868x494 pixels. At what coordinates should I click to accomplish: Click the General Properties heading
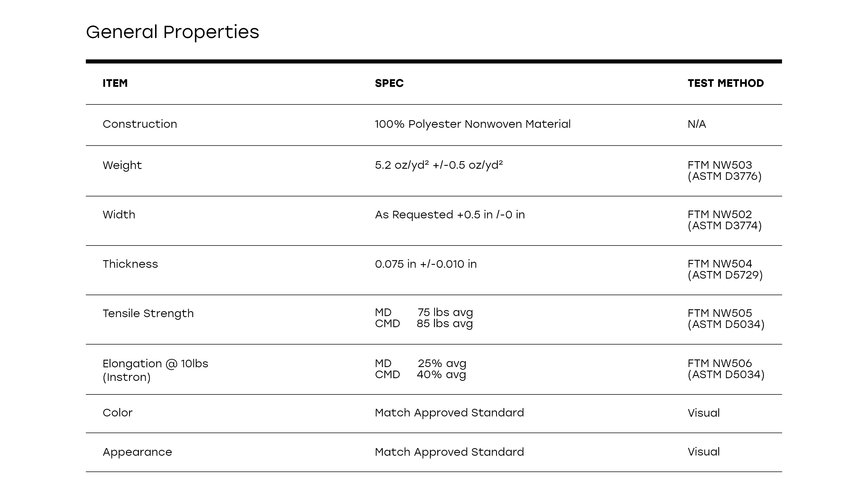point(172,32)
